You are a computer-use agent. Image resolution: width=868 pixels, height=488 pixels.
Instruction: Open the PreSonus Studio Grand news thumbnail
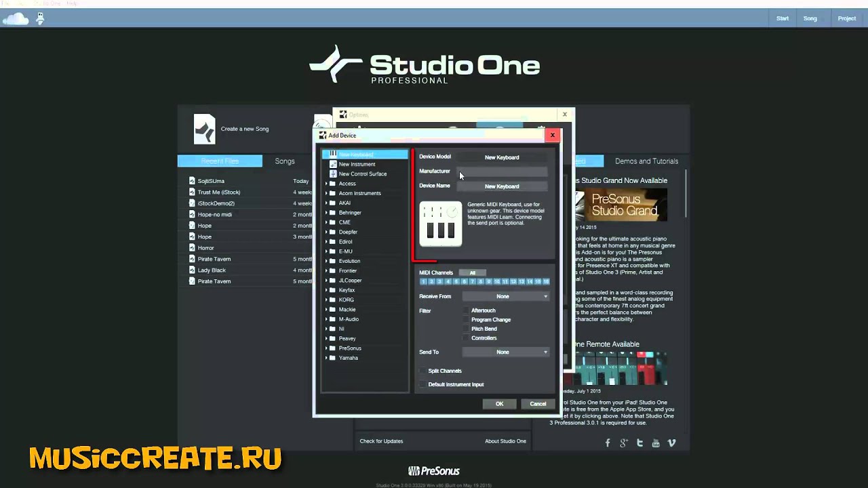[x=620, y=205]
